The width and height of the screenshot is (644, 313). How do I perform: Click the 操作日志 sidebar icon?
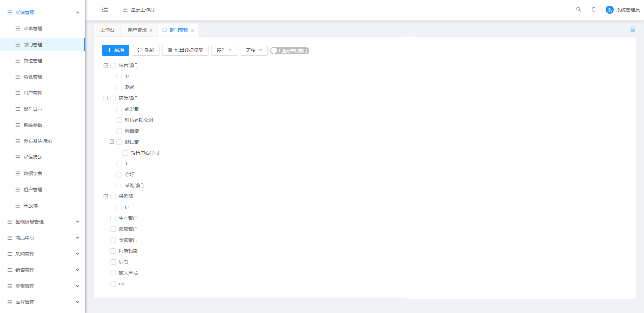[x=18, y=109]
